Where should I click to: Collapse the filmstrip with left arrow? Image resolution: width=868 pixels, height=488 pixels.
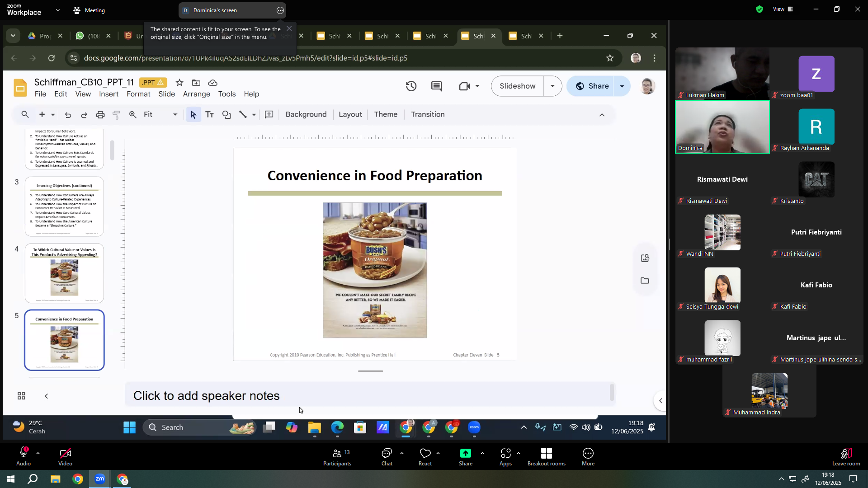coord(46,396)
